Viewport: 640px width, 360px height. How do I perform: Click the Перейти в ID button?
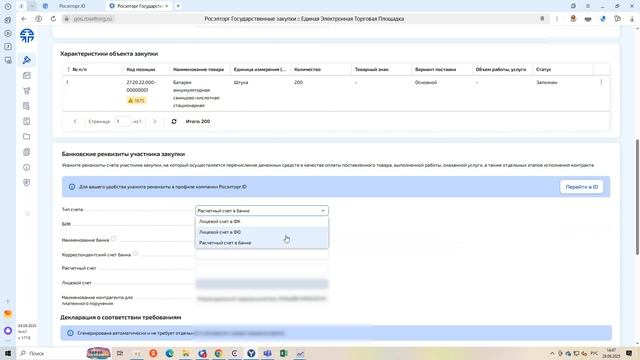[582, 187]
